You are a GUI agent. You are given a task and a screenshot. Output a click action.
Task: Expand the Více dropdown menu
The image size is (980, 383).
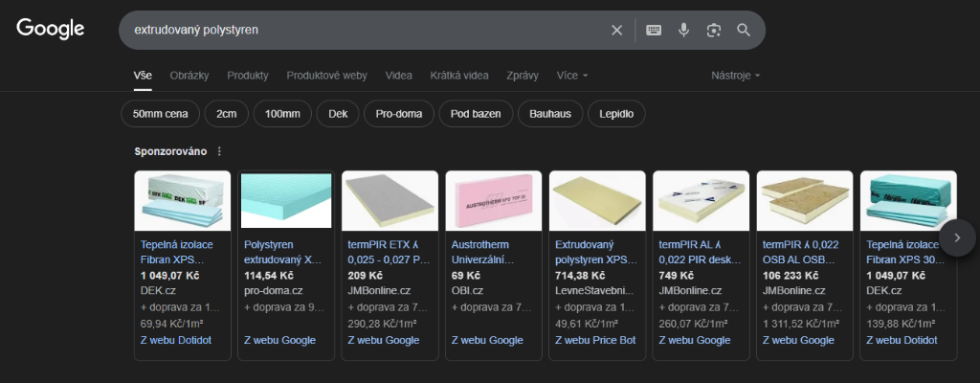point(572,75)
